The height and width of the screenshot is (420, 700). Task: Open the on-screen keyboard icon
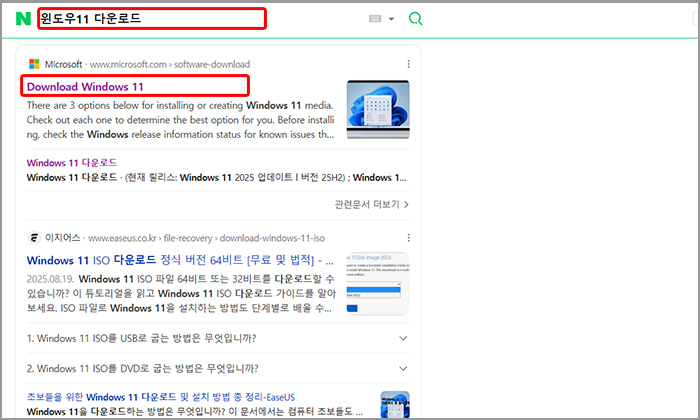pyautogui.click(x=375, y=19)
